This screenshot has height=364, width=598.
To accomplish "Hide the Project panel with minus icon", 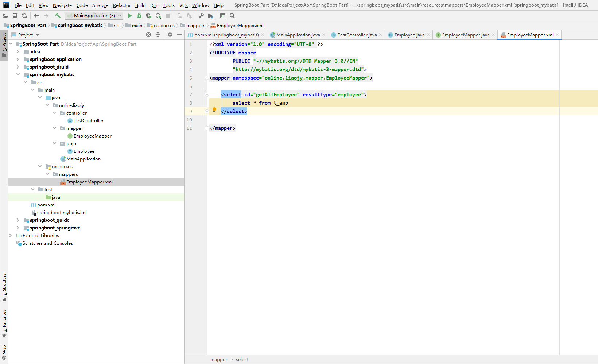I will pos(179,35).
